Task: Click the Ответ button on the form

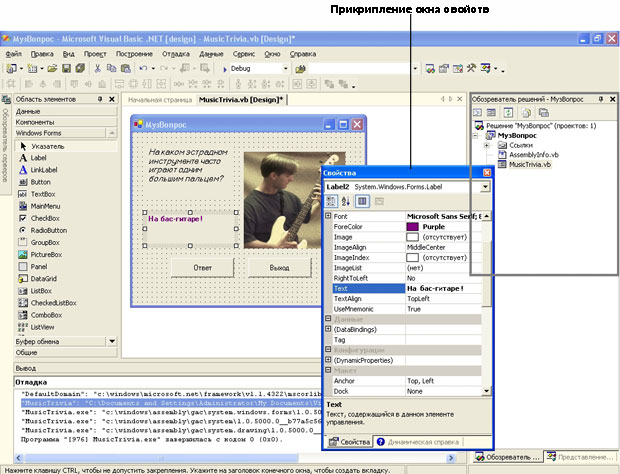Action: coord(202,267)
